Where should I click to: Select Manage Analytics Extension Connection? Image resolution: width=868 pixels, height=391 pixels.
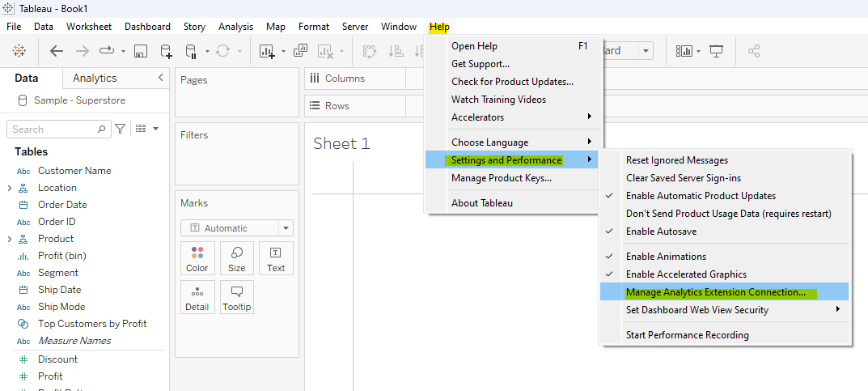pyautogui.click(x=716, y=292)
